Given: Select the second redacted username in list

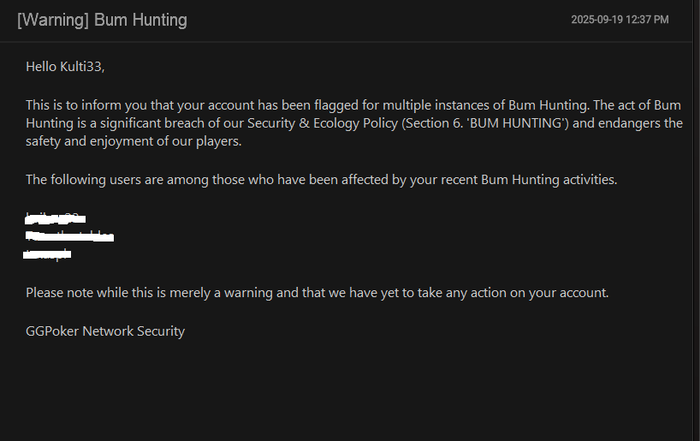Looking at the screenshot, I should (69, 236).
